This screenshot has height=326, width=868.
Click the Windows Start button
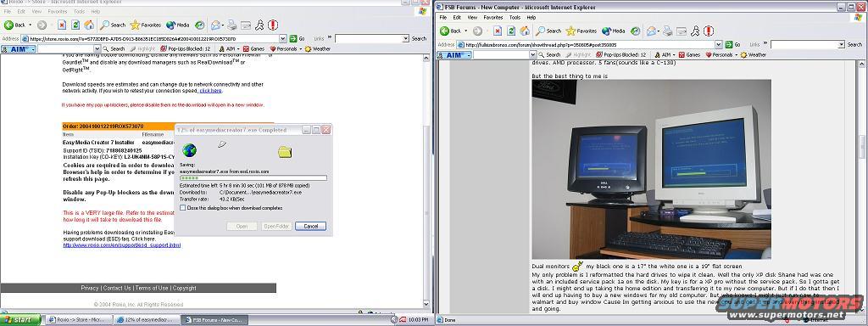click(20, 320)
